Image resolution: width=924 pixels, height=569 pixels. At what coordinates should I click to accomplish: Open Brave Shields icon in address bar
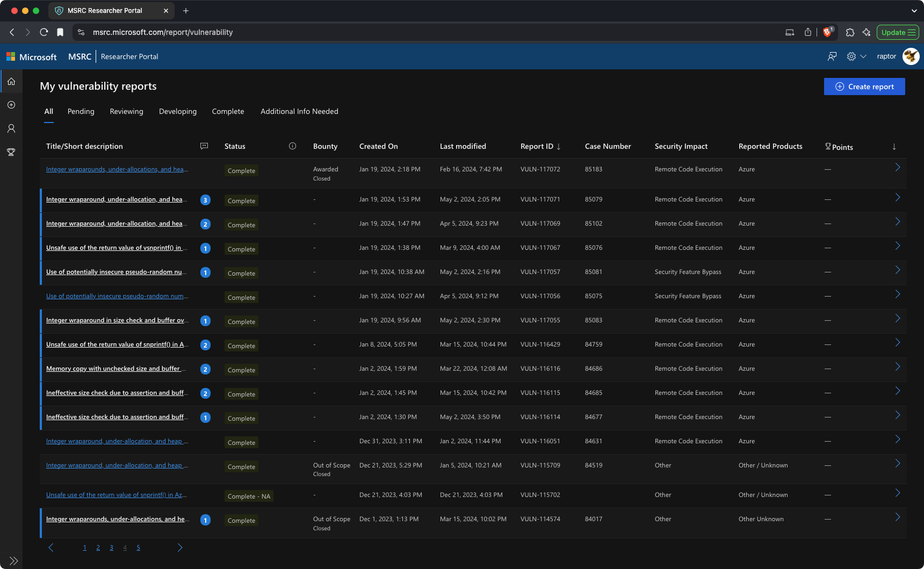tap(827, 32)
